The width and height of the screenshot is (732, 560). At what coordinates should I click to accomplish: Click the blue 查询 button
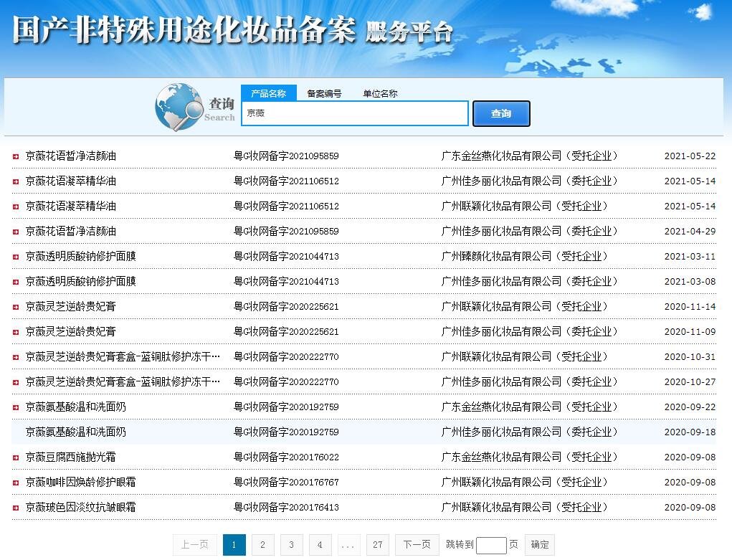coord(501,113)
